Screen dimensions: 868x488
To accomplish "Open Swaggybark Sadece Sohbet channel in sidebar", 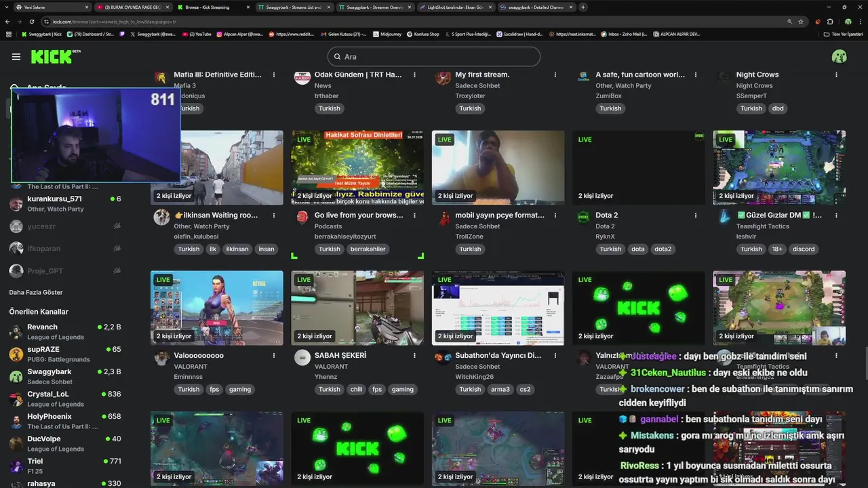I will [65, 376].
